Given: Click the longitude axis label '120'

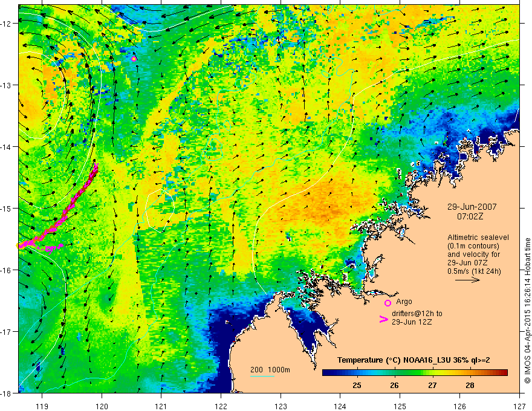Looking at the screenshot, I should (102, 407).
